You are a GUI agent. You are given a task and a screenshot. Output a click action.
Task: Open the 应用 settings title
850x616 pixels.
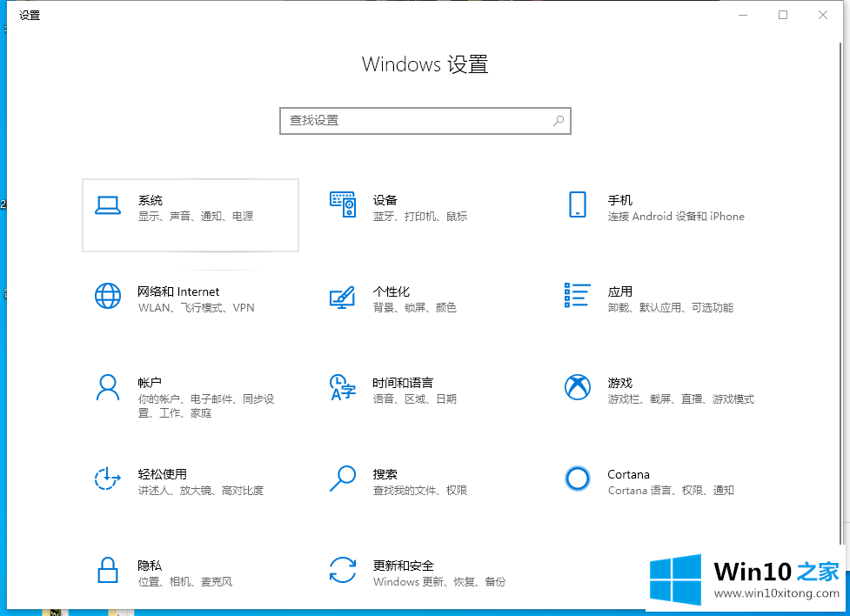(x=619, y=291)
